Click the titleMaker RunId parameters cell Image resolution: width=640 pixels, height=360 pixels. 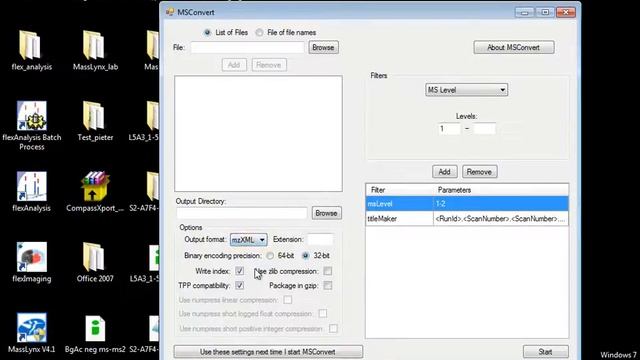(x=501, y=219)
